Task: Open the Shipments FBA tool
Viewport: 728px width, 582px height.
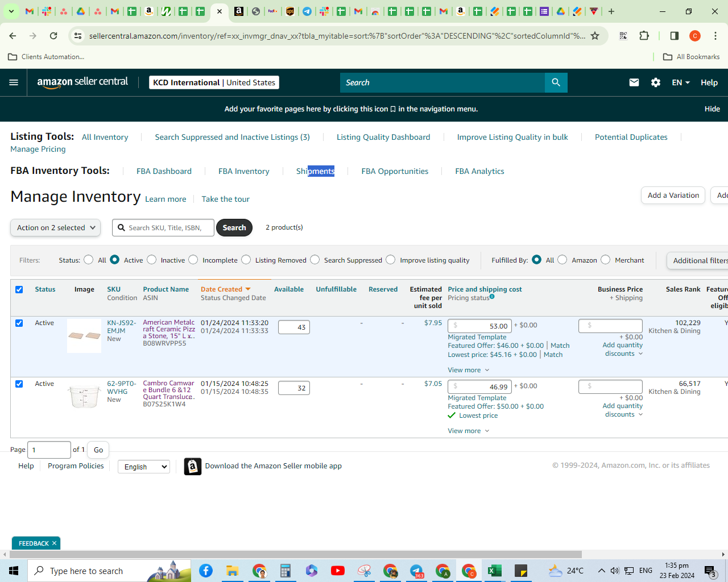Action: tap(315, 171)
